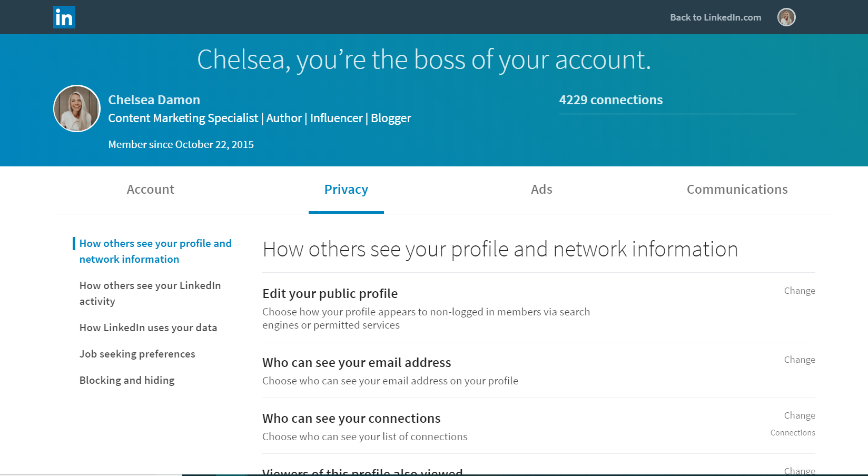
Task: Go back to LinkedIn.com
Action: 715,17
